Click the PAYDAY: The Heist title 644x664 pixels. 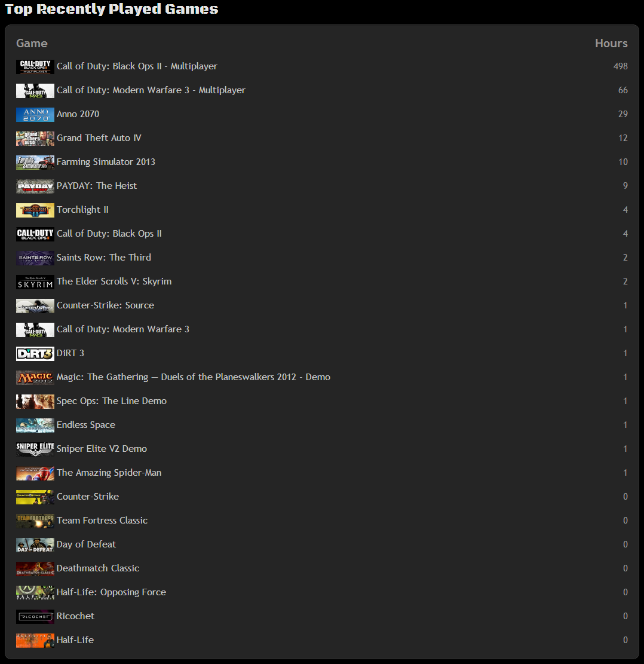[97, 186]
